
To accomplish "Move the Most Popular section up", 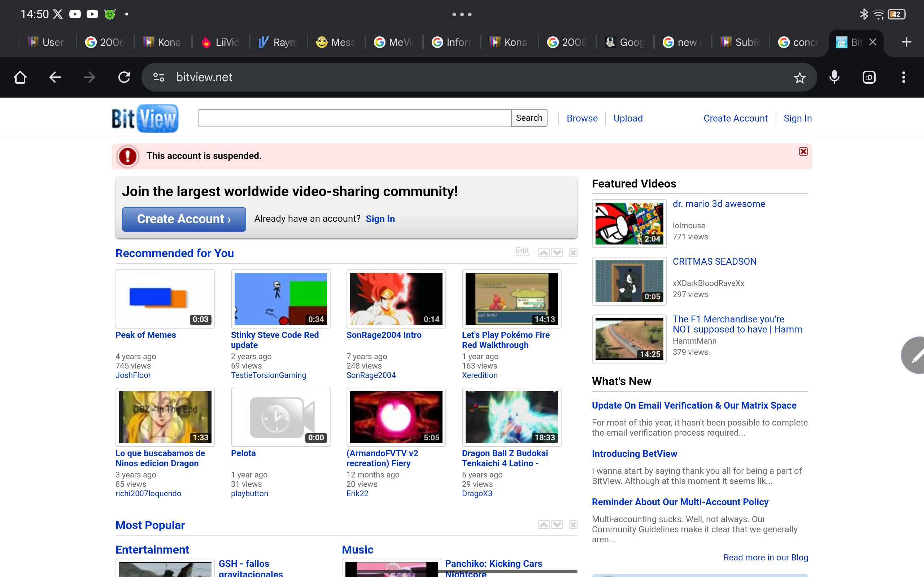I will [x=543, y=525].
